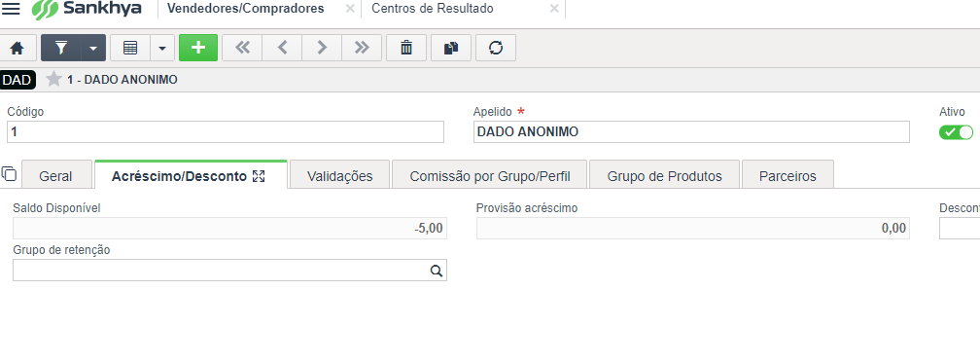Go to the home screen icon
The width and height of the screenshot is (980, 363).
[17, 49]
